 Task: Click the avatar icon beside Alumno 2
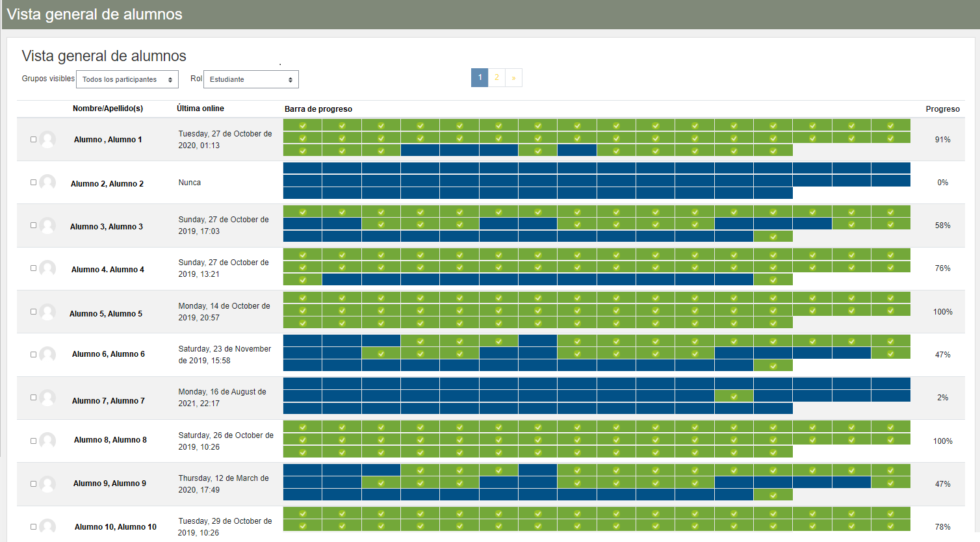(x=47, y=183)
